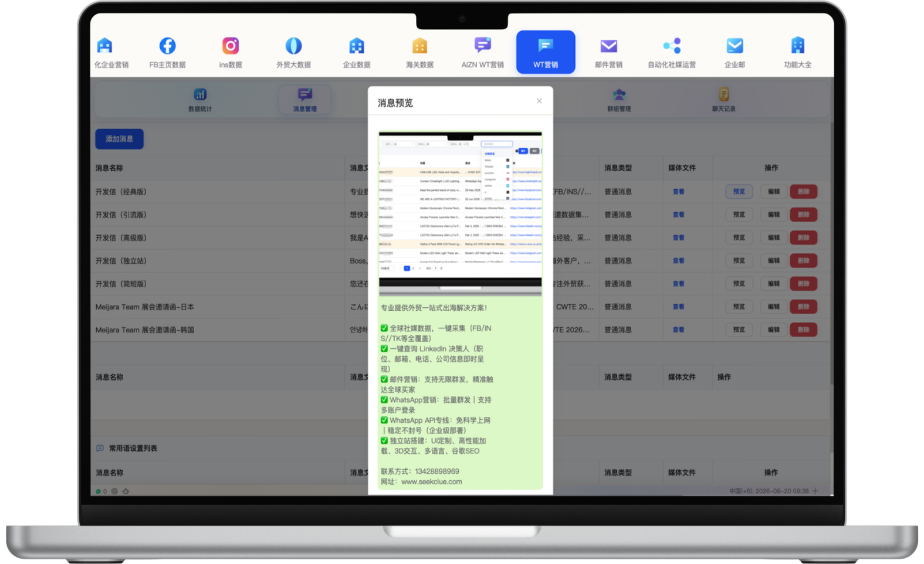Open the AIZN WT营销 chat icon

point(482,46)
